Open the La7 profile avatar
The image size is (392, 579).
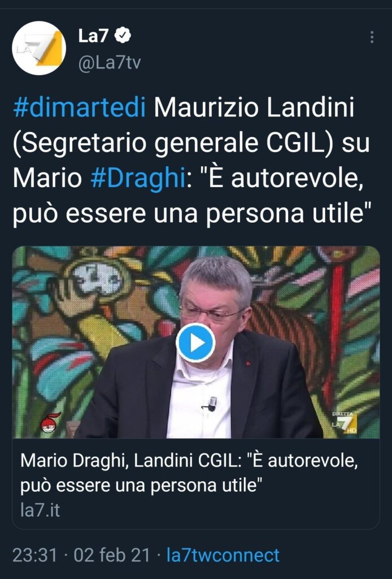(39, 48)
